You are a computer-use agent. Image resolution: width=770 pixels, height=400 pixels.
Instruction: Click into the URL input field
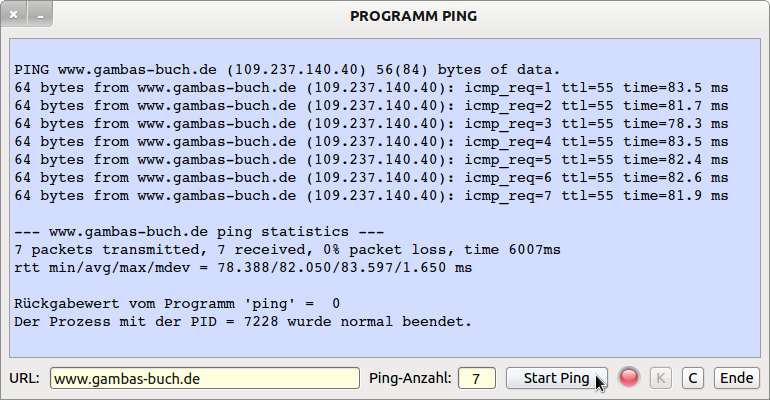204,378
